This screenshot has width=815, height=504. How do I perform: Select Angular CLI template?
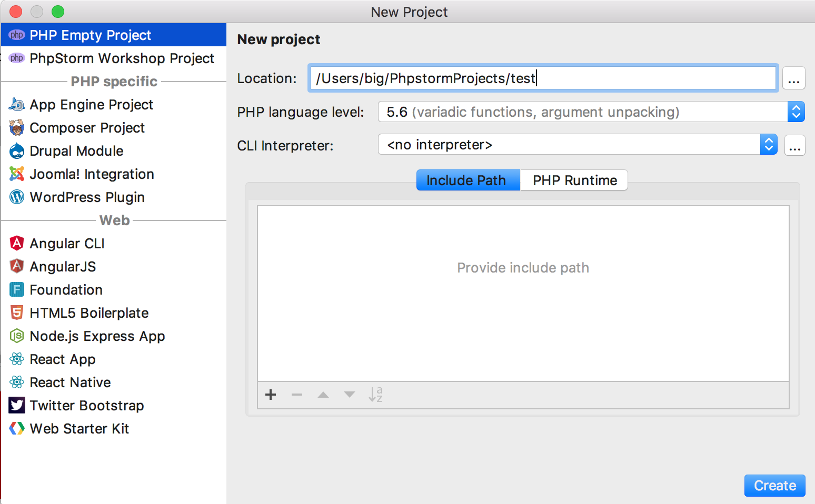(x=114, y=243)
